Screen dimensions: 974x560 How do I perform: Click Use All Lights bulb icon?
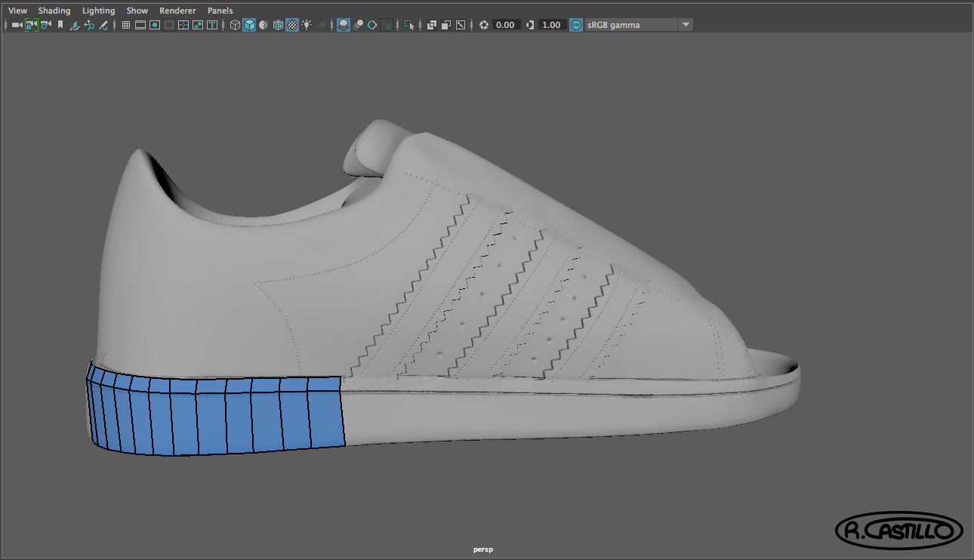click(x=307, y=25)
